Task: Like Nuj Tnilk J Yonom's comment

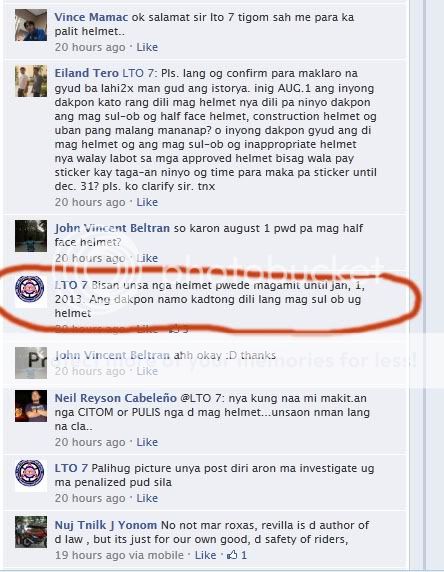Action: pyautogui.click(x=205, y=555)
